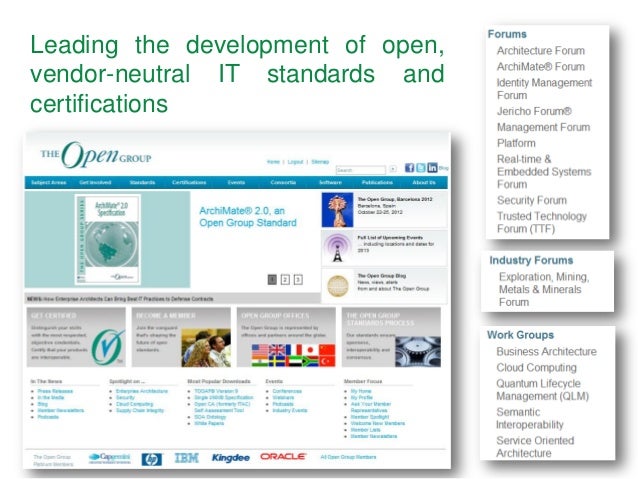Click the Enterprise Architecture spotlight link

(142, 391)
